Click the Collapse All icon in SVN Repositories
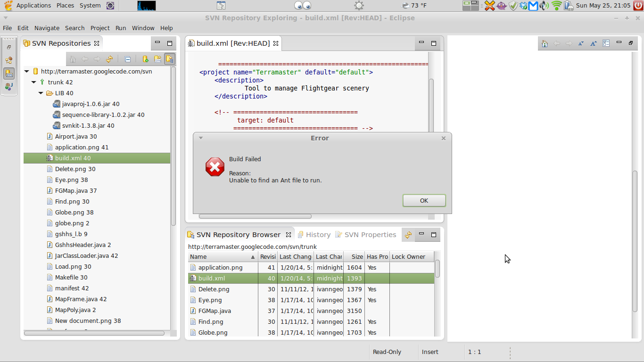 click(x=128, y=59)
